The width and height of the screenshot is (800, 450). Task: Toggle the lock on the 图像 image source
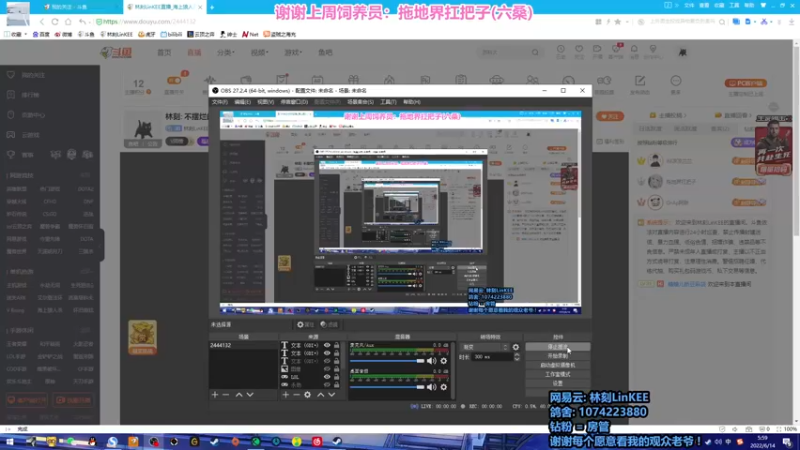tap(336, 369)
